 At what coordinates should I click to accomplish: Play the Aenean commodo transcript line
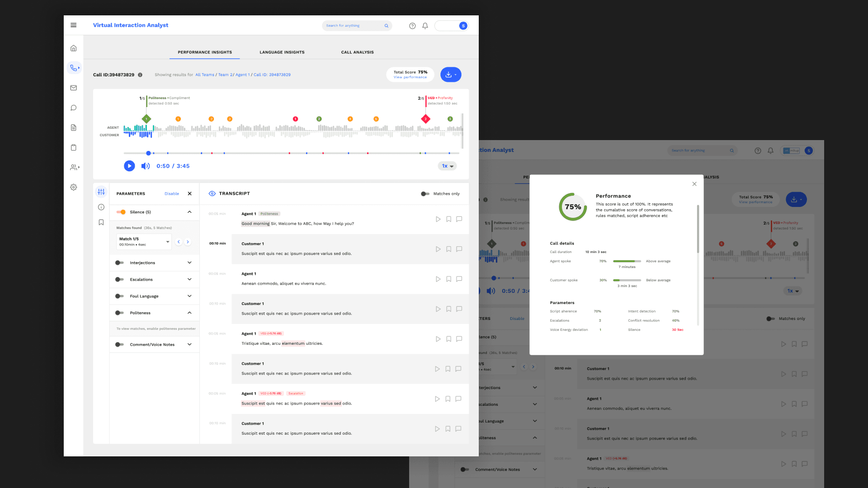[438, 279]
